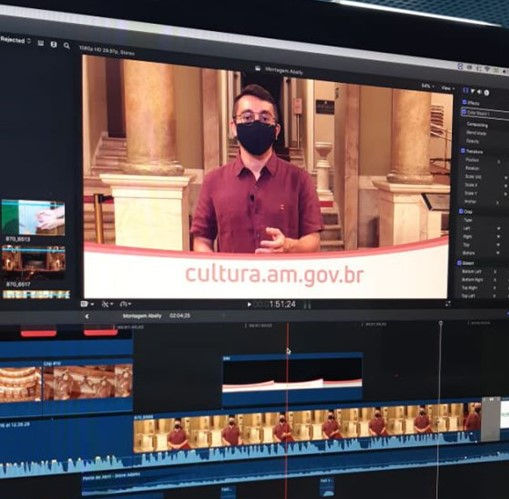This screenshot has height=499, width=509.
Task: Click the white skimmer marker in ruler
Action: click(441, 323)
